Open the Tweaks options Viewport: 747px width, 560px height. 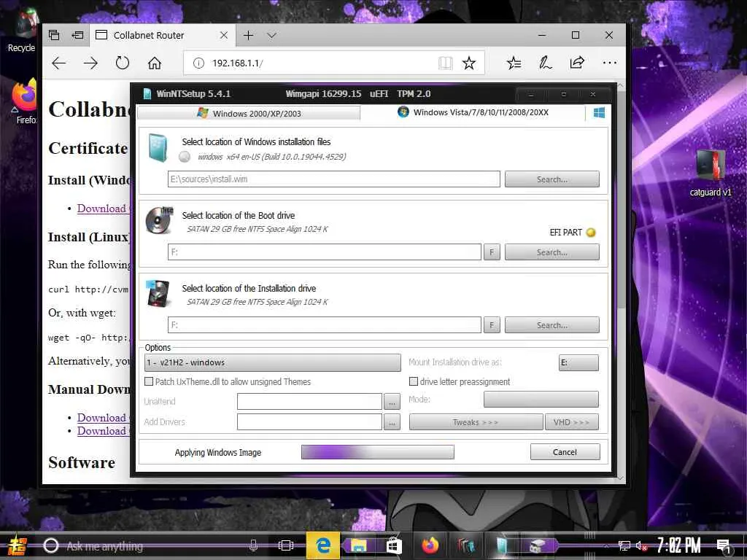476,422
